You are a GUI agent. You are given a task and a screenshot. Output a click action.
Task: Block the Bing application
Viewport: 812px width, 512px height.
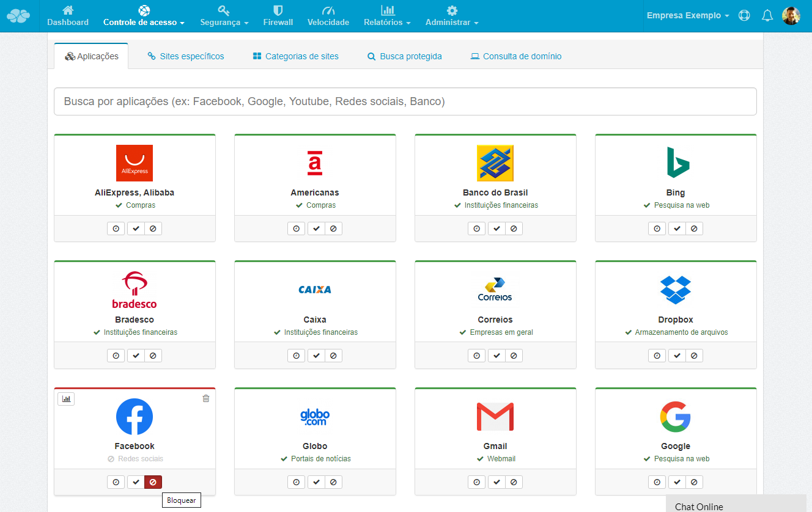pyautogui.click(x=695, y=229)
